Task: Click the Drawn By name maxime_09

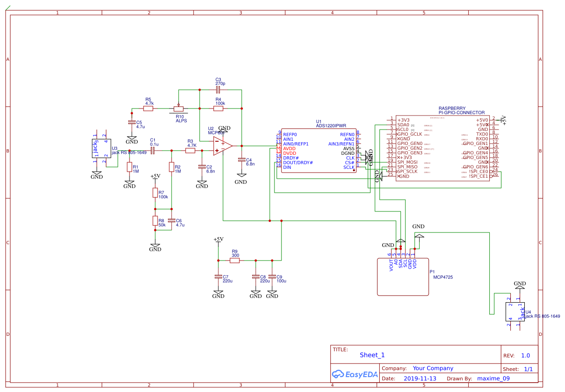Action: [x=494, y=378]
